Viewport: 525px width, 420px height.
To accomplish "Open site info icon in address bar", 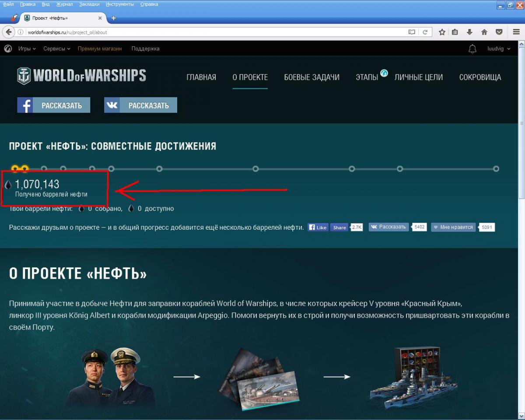I will [21, 32].
